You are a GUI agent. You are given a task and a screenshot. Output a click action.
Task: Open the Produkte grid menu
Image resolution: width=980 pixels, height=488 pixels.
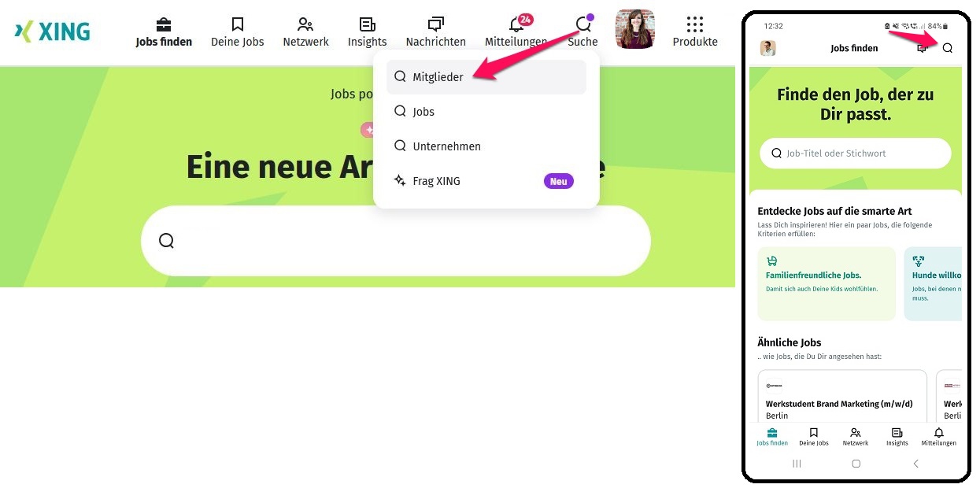point(694,24)
